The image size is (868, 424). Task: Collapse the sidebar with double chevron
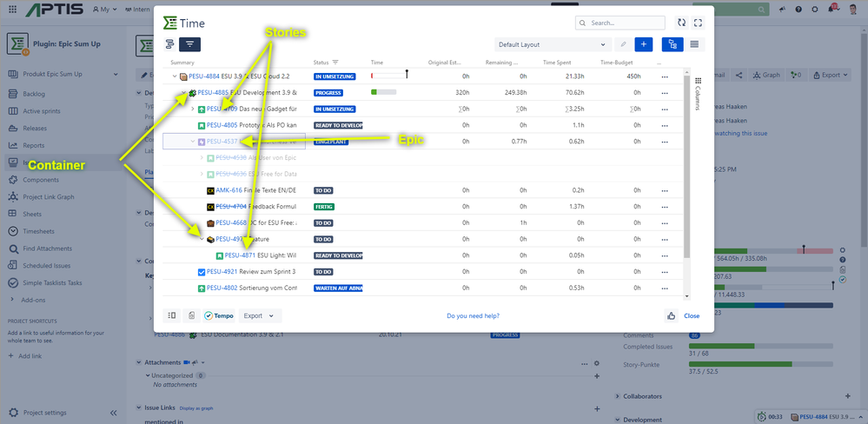[114, 413]
